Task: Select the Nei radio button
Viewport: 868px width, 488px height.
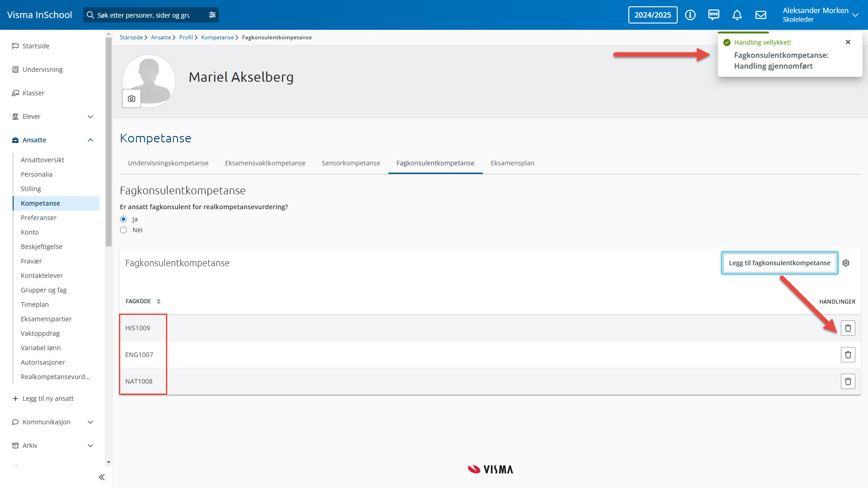Action: 123,230
